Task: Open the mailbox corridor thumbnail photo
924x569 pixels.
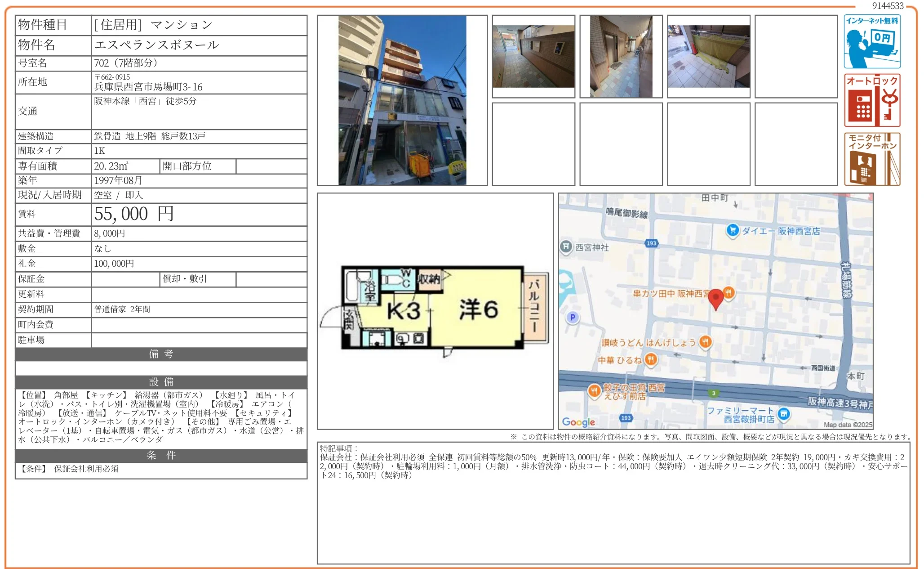Action: [x=533, y=56]
